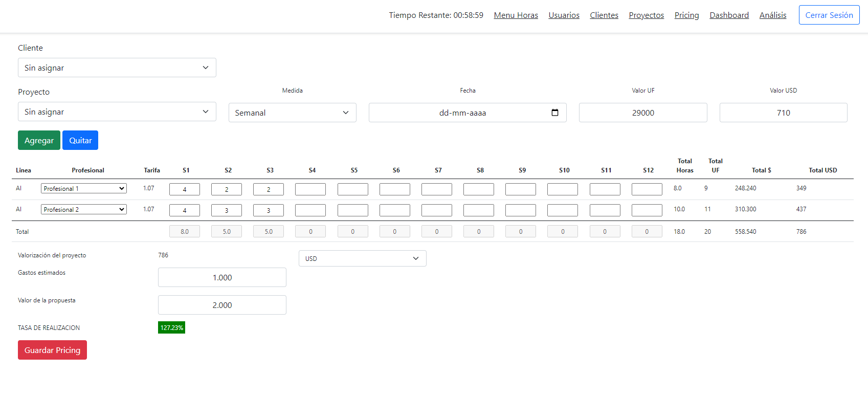Go to Usuarios page
Screen dimensions: 868x397
[x=564, y=15]
